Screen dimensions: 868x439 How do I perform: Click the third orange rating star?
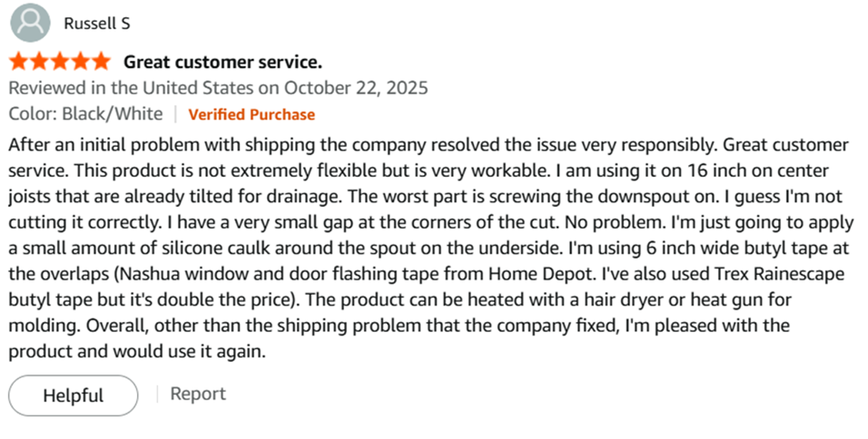(60, 61)
